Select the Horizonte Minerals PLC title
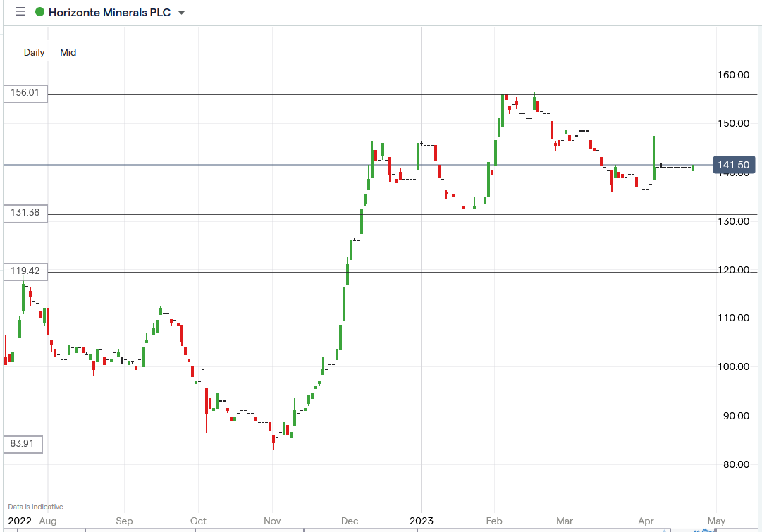This screenshot has width=762, height=532. tap(109, 13)
